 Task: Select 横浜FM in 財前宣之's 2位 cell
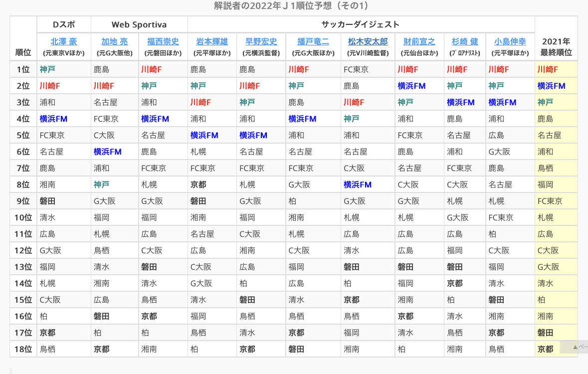412,86
